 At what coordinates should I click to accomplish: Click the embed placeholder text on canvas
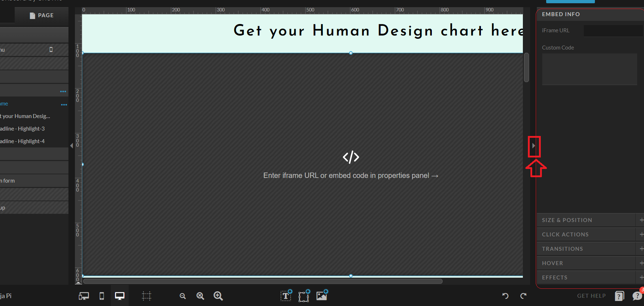(351, 176)
